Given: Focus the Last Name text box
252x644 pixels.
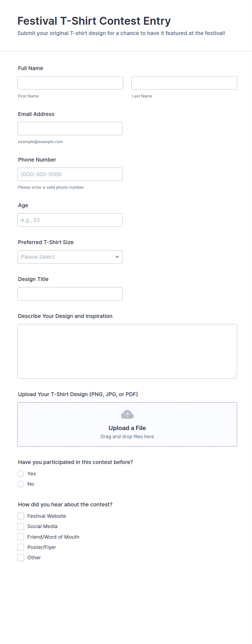Looking at the screenshot, I should [184, 83].
